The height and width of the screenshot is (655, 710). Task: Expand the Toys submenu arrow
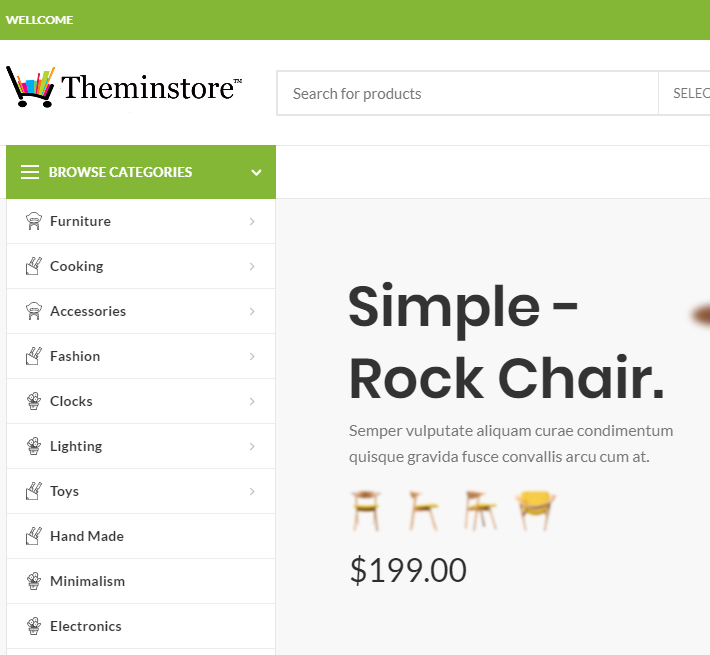pos(252,491)
